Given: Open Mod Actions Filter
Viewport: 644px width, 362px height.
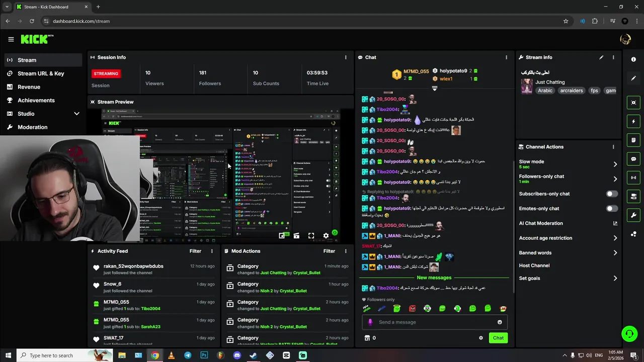Looking at the screenshot, I should tap(329, 251).
